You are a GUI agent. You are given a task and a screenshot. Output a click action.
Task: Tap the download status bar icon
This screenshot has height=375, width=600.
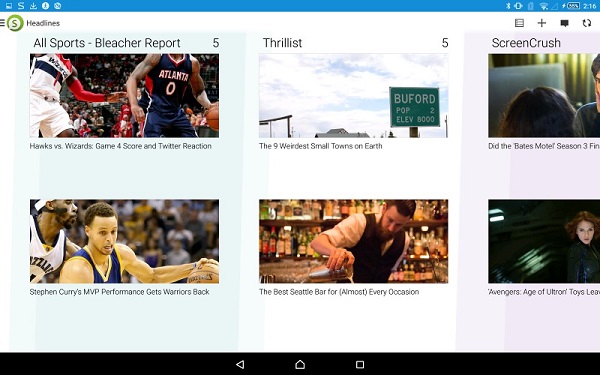[x=33, y=6]
